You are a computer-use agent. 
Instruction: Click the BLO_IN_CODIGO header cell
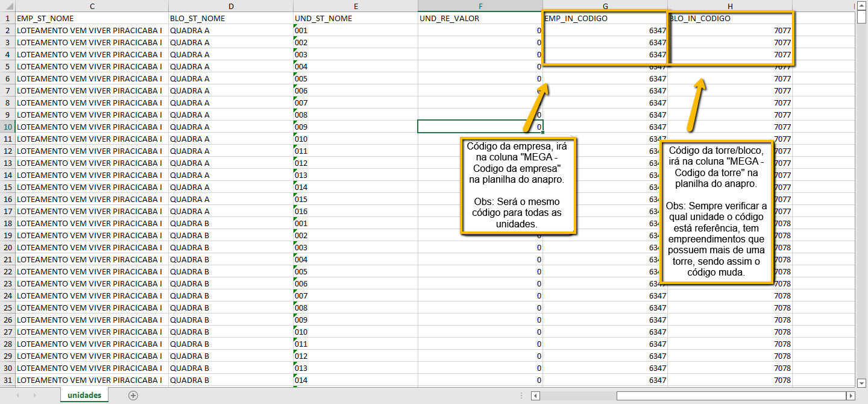tap(729, 19)
